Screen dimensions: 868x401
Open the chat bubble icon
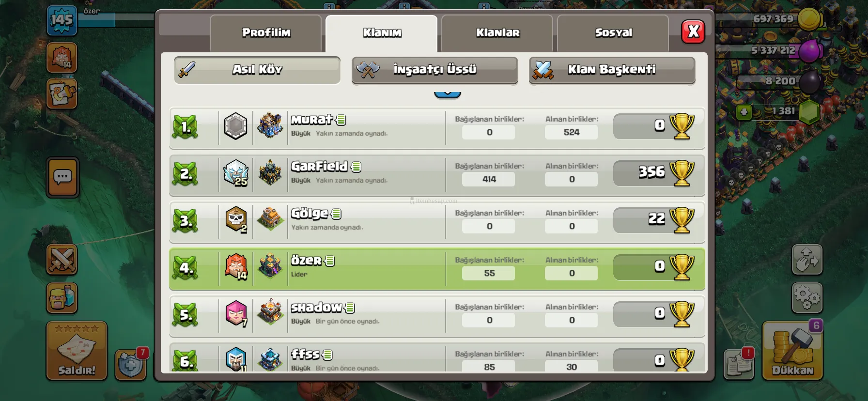pyautogui.click(x=62, y=177)
